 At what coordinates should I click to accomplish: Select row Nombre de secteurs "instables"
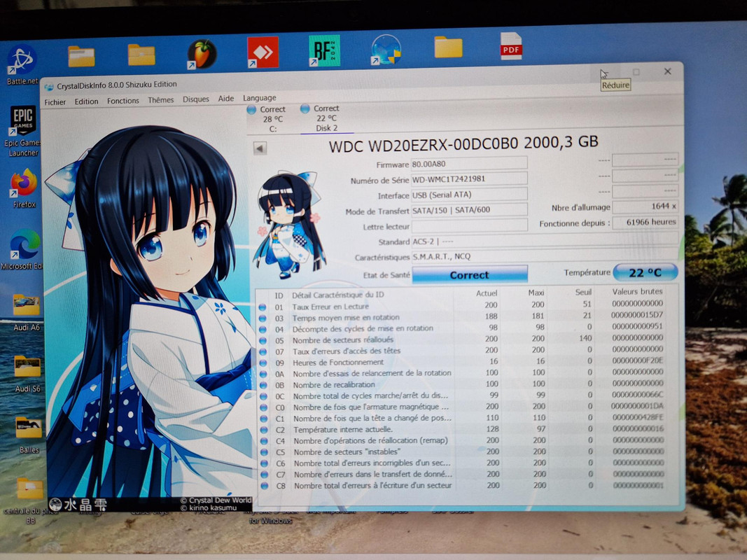[x=462, y=452]
